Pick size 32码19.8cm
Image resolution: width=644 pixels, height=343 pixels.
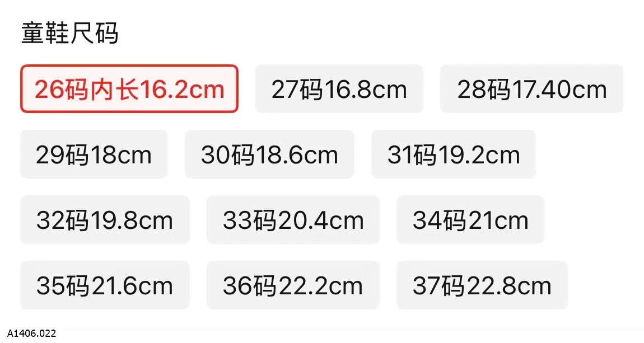pyautogui.click(x=105, y=219)
